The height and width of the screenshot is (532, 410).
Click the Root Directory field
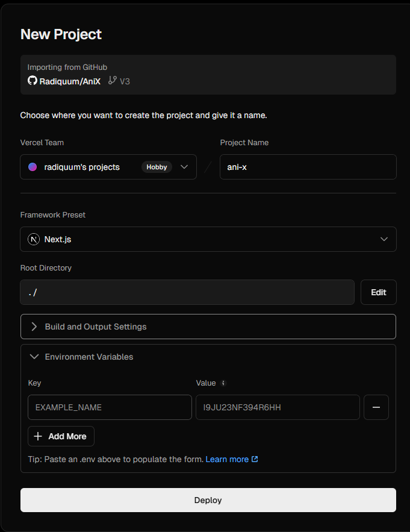point(187,292)
